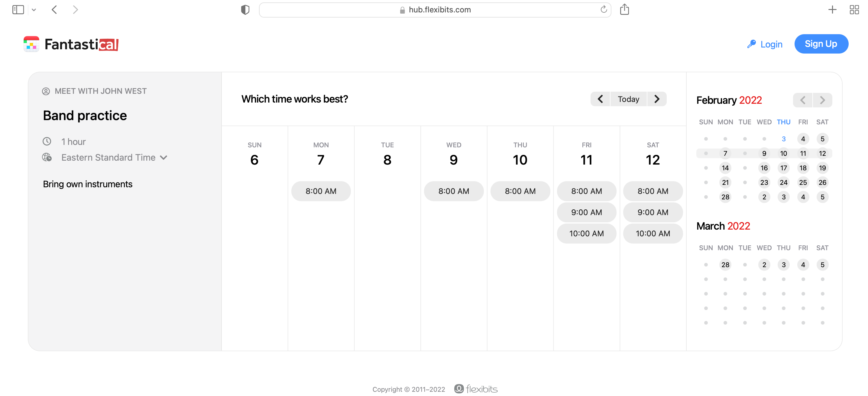The width and height of the screenshot is (868, 396).
Task: Show next month in mini calendar
Action: coord(822,100)
